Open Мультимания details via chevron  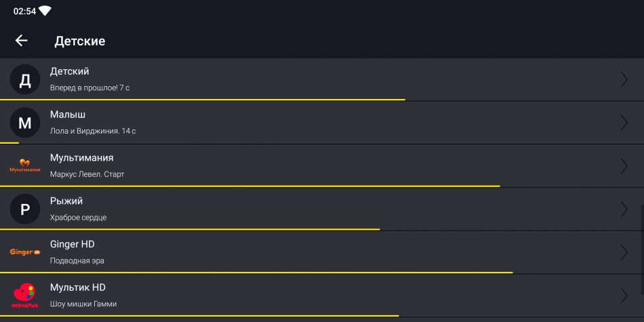point(624,166)
